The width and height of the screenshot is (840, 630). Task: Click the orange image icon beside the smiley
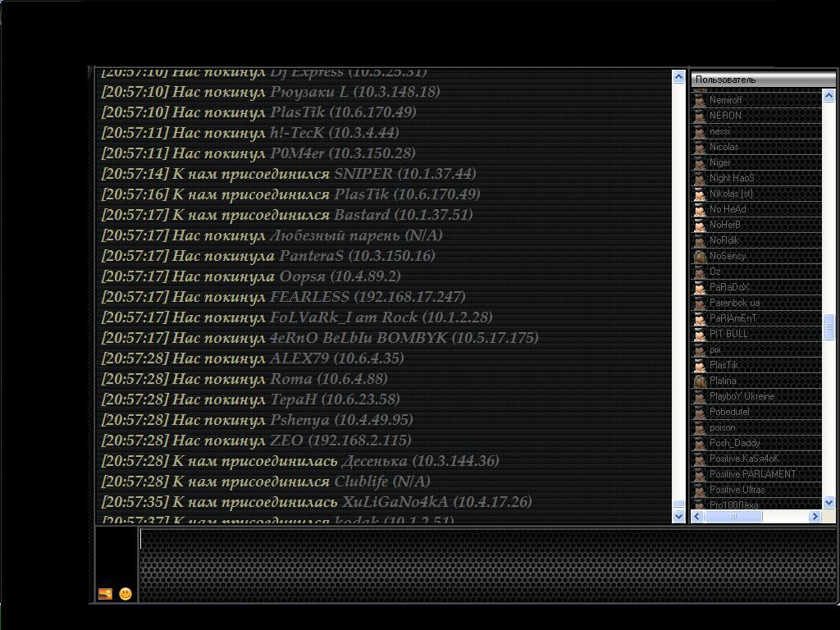(105, 593)
